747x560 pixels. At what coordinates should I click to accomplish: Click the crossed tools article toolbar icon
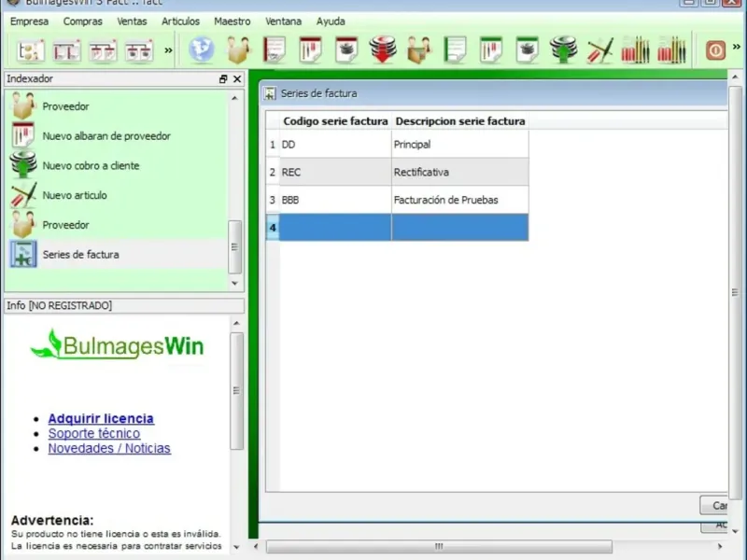(x=599, y=50)
